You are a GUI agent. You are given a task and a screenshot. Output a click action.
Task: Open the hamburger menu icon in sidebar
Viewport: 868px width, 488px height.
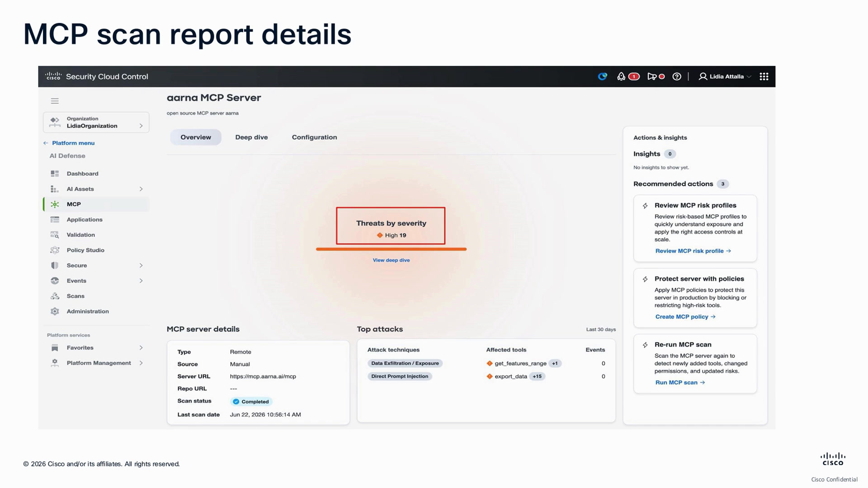tap(55, 101)
